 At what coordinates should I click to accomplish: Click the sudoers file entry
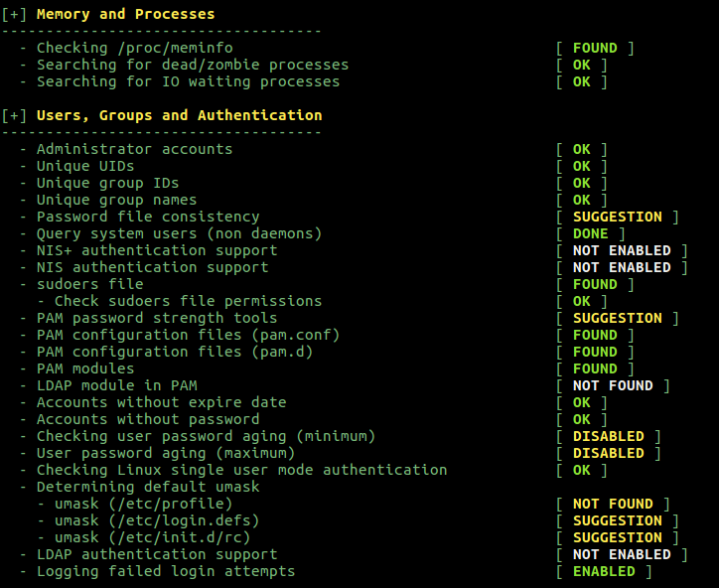[x=89, y=284]
